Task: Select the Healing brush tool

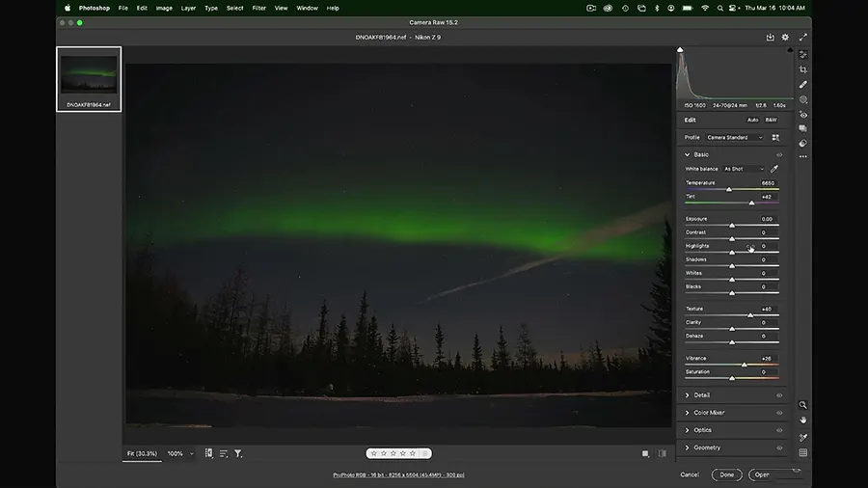Action: 803,85
